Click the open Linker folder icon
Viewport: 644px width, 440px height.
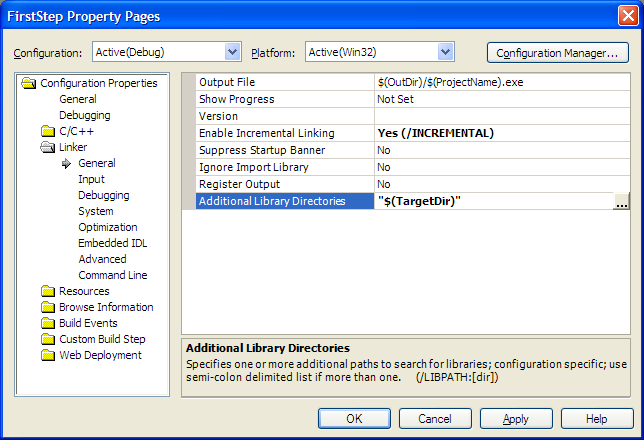47,148
